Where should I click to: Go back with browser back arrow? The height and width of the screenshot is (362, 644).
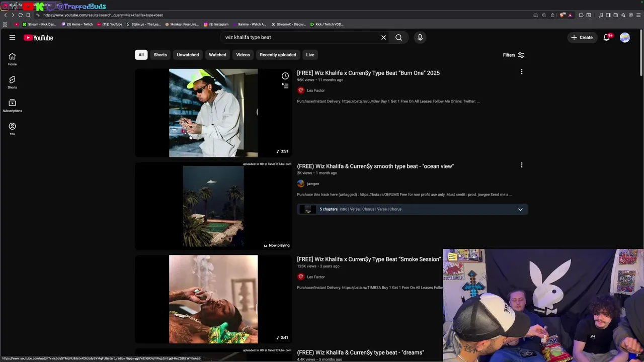tap(6, 15)
